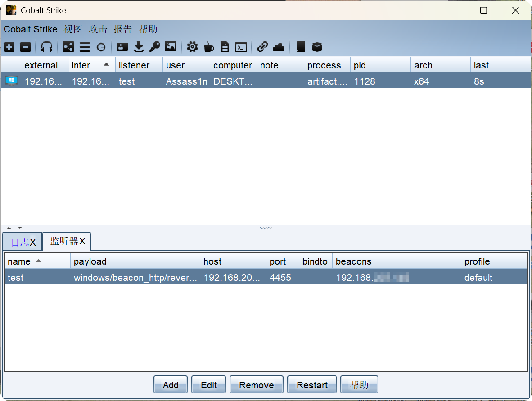The height and width of the screenshot is (401, 532).
Task: Sort listeners by bindto column header
Action: click(x=316, y=261)
